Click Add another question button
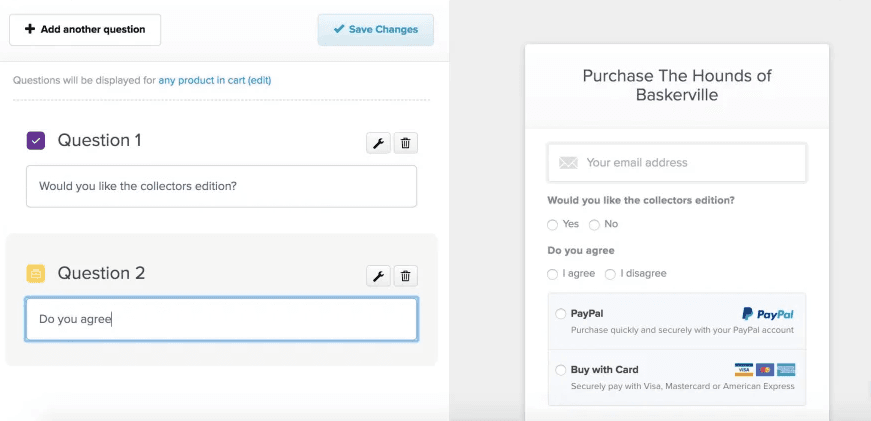The height and width of the screenshot is (421, 871). (x=85, y=30)
